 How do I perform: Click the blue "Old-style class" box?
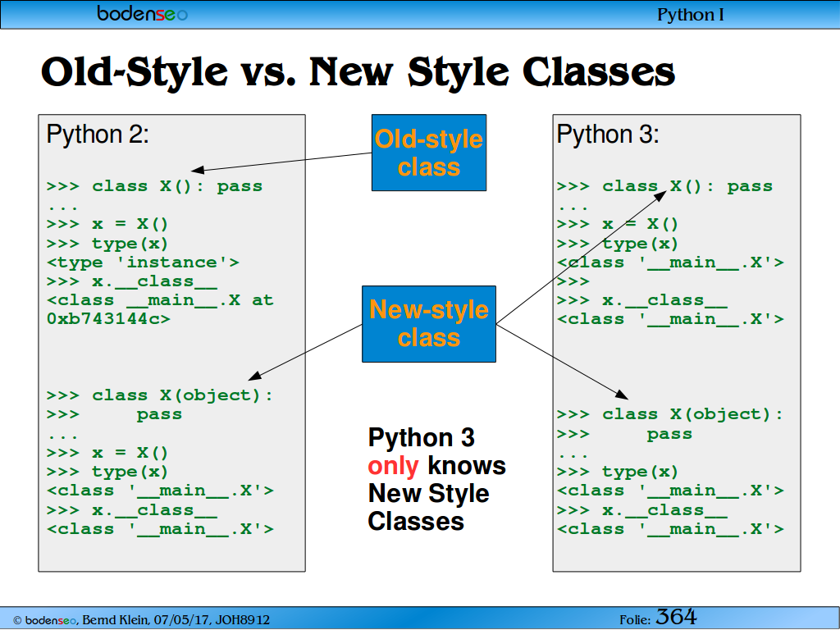(x=429, y=153)
